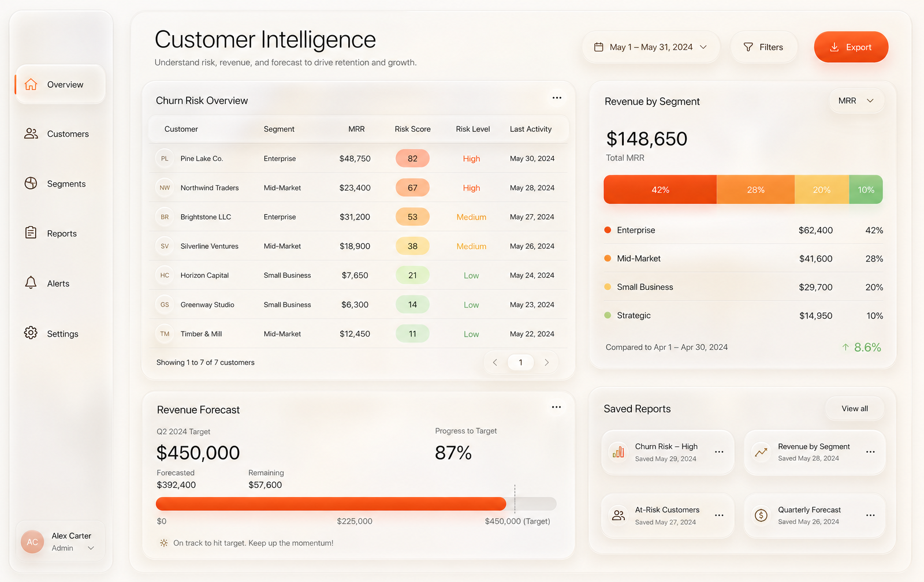Viewport: 924px width, 582px height.
Task: Click people icon on At-Risk Customers report
Action: click(x=618, y=515)
